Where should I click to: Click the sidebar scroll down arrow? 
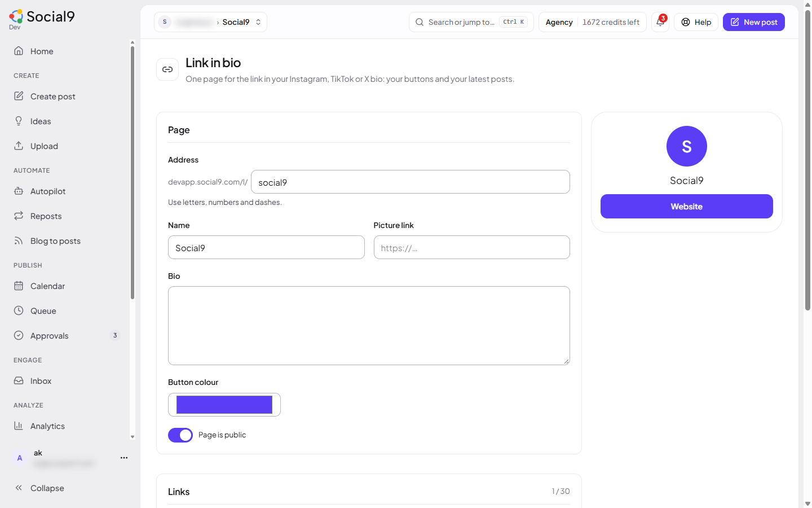click(133, 437)
